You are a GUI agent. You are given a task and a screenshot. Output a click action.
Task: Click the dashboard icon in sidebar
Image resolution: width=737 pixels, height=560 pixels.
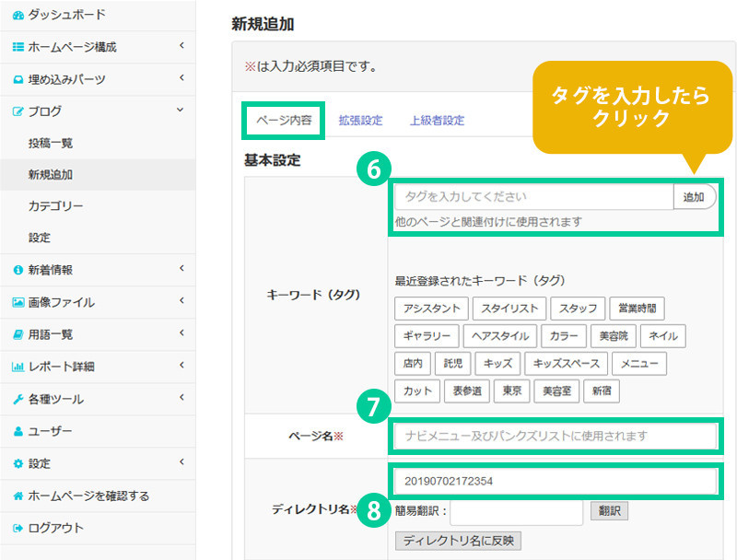(x=18, y=15)
